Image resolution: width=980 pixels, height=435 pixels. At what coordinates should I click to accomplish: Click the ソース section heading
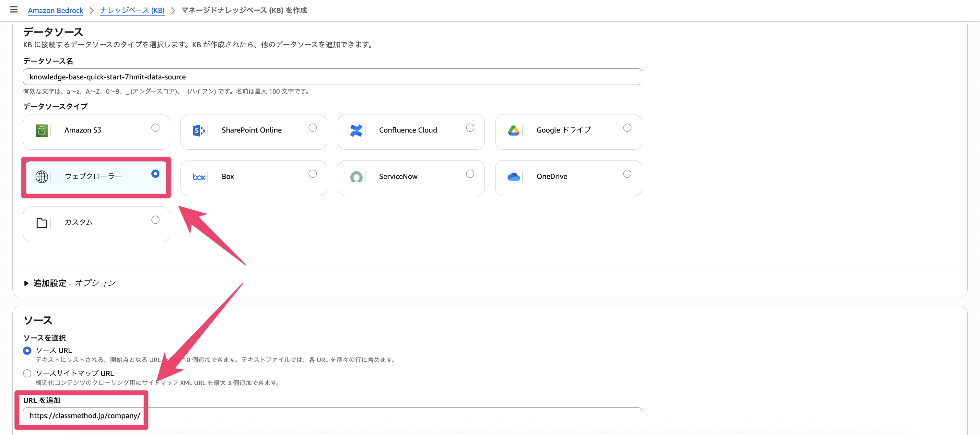pos(38,321)
